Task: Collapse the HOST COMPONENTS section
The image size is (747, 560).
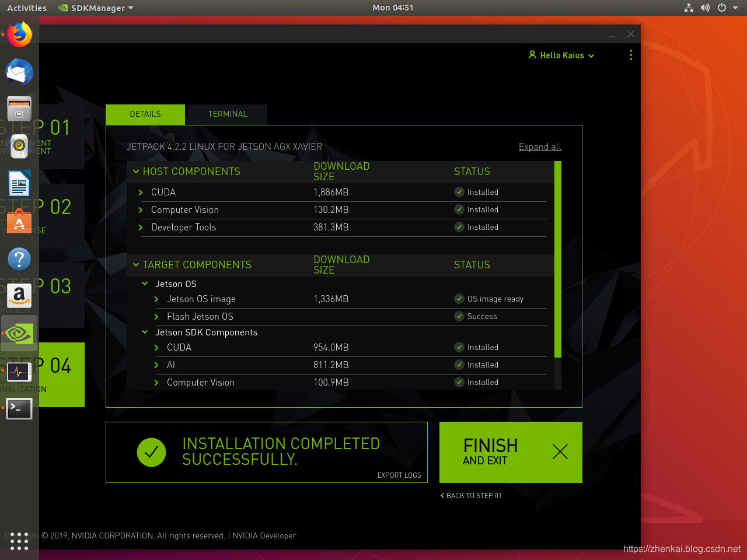Action: [x=136, y=171]
